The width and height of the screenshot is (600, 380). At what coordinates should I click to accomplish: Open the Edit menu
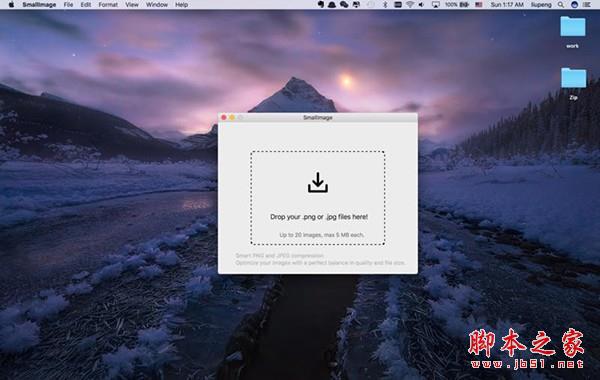click(86, 5)
